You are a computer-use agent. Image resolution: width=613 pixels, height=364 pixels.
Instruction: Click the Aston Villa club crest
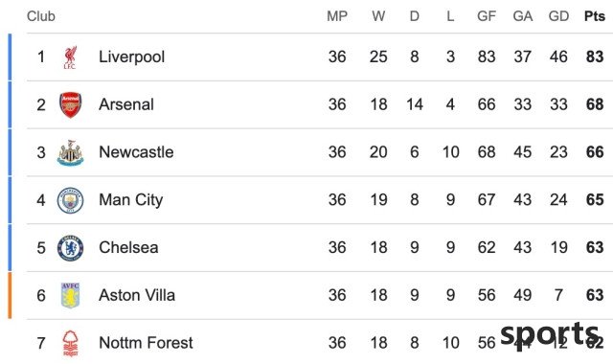coord(70,296)
